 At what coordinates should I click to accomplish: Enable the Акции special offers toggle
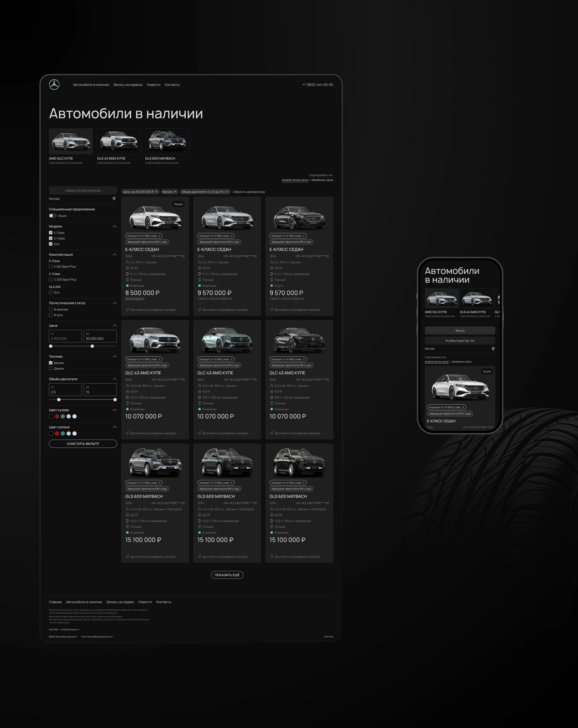click(x=53, y=216)
